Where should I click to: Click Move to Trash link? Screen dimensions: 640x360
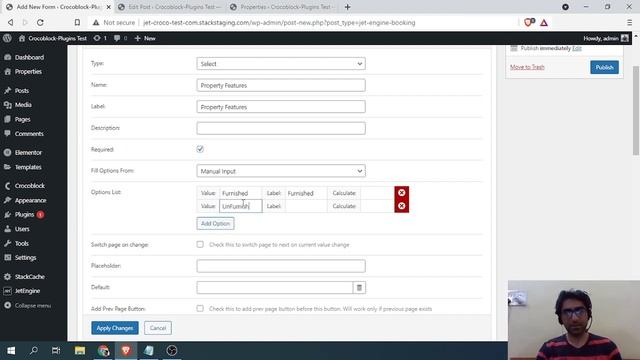tap(527, 67)
